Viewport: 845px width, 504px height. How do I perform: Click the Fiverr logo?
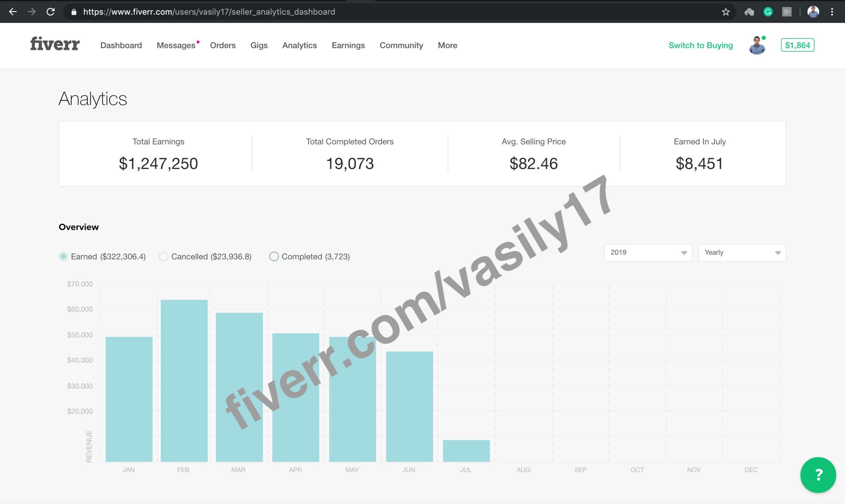pos(55,44)
